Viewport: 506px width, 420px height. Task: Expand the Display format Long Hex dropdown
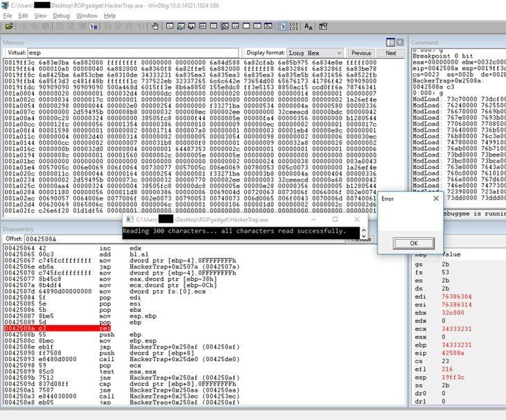pyautogui.click(x=339, y=53)
